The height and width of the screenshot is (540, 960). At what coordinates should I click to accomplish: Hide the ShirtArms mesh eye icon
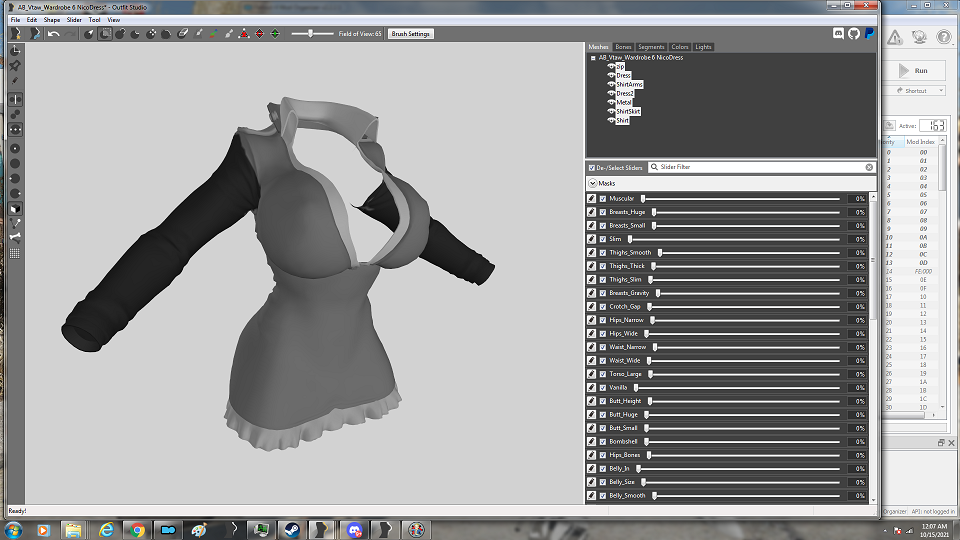pyautogui.click(x=611, y=84)
